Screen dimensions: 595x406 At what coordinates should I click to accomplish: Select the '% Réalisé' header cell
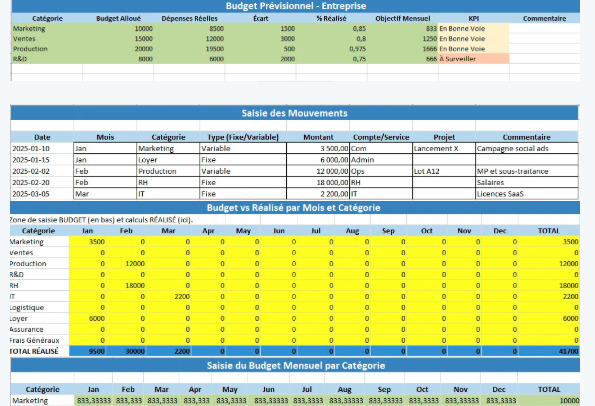tap(332, 18)
